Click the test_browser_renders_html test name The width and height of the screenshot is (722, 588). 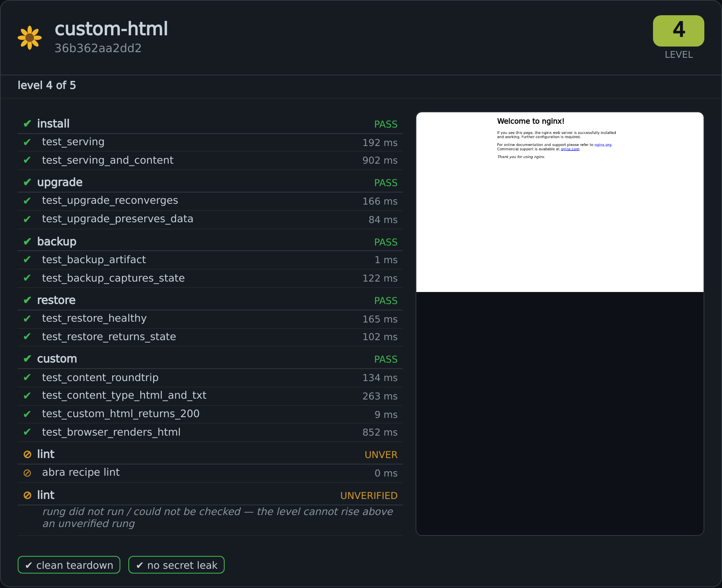tap(111, 432)
